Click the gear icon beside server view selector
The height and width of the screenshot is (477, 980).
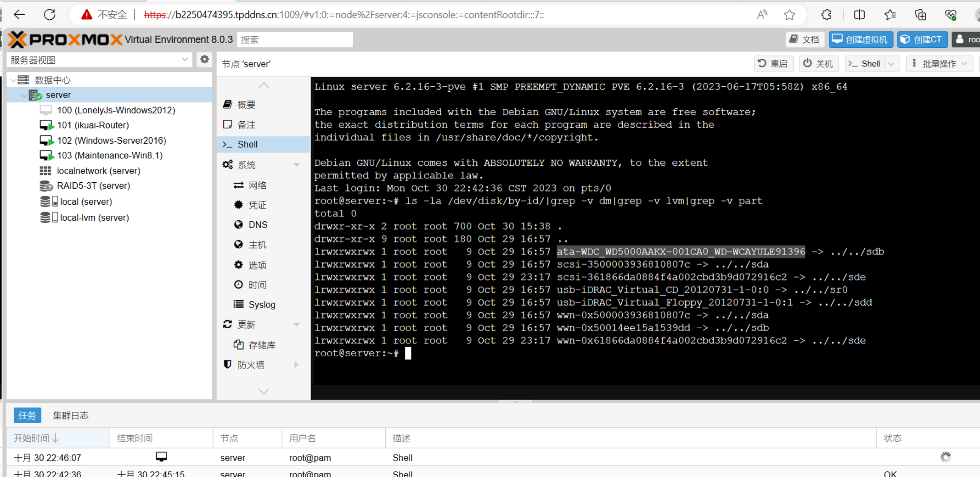(x=204, y=60)
